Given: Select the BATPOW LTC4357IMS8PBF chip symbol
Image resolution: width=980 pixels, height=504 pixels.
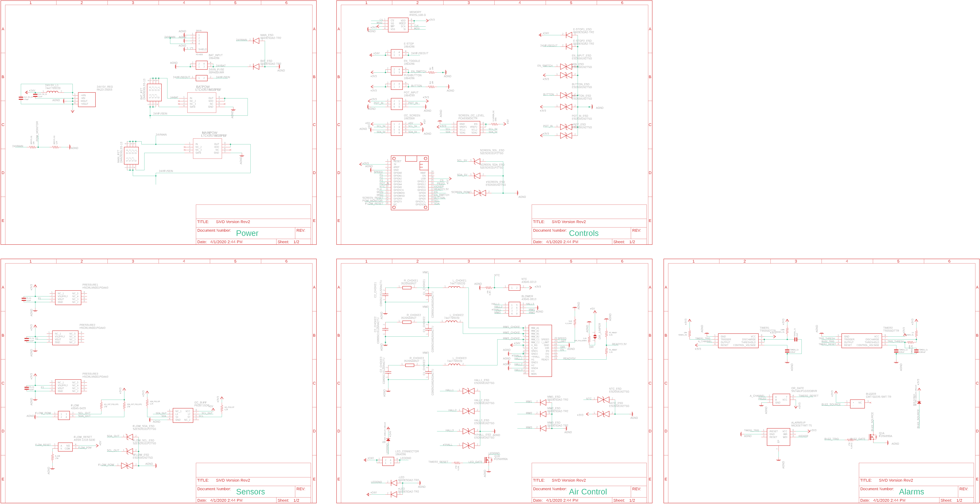Looking at the screenshot, I should tap(202, 102).
